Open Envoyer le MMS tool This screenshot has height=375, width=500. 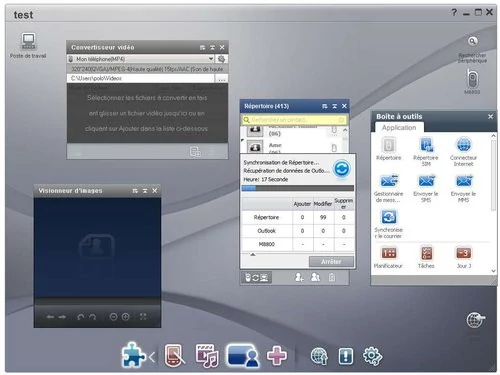tap(463, 188)
